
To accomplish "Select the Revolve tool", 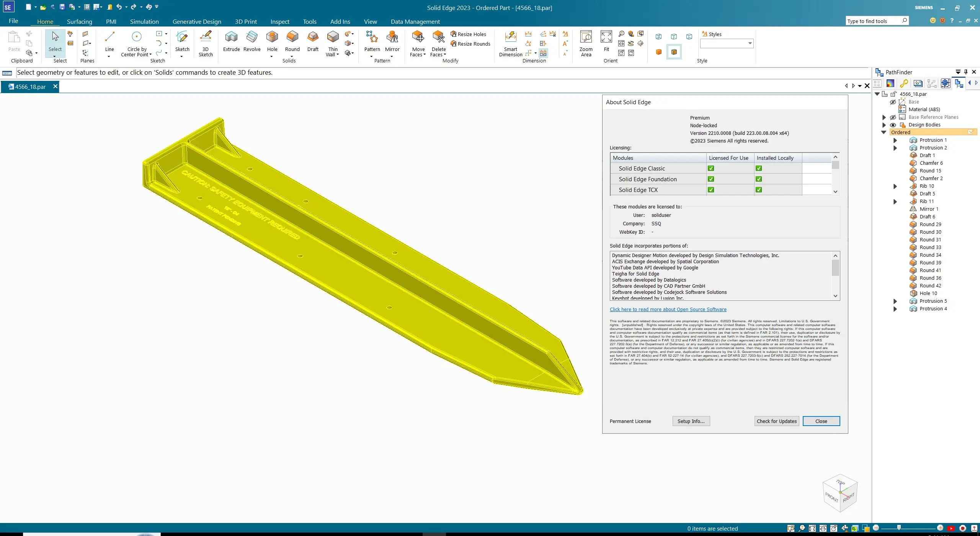I will tap(252, 41).
